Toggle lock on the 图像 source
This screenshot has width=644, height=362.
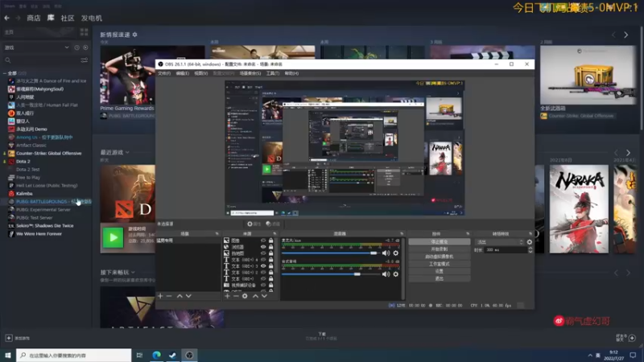pyautogui.click(x=270, y=241)
